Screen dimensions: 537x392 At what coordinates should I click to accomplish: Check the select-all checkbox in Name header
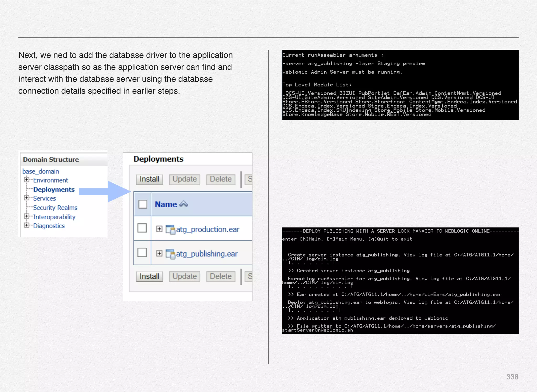tap(143, 204)
